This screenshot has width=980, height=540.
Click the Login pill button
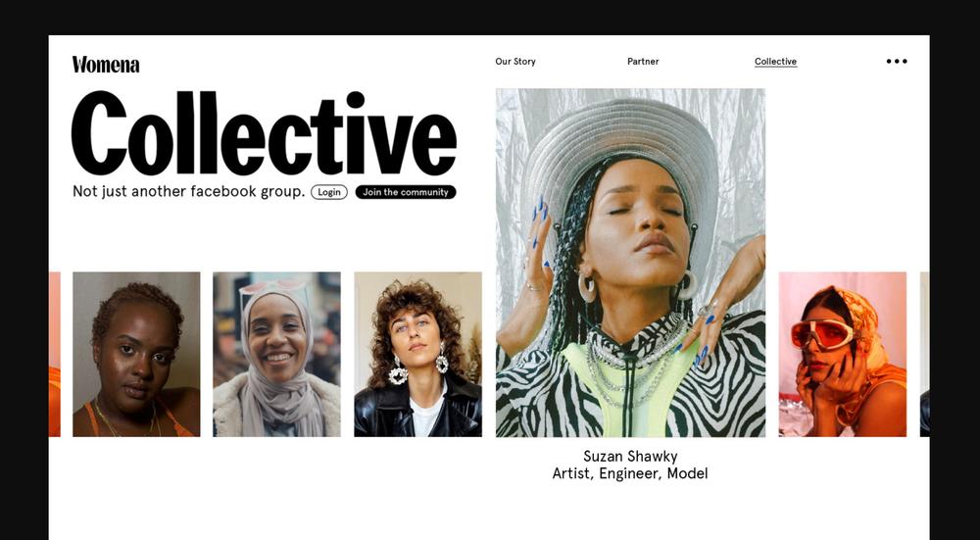click(328, 192)
